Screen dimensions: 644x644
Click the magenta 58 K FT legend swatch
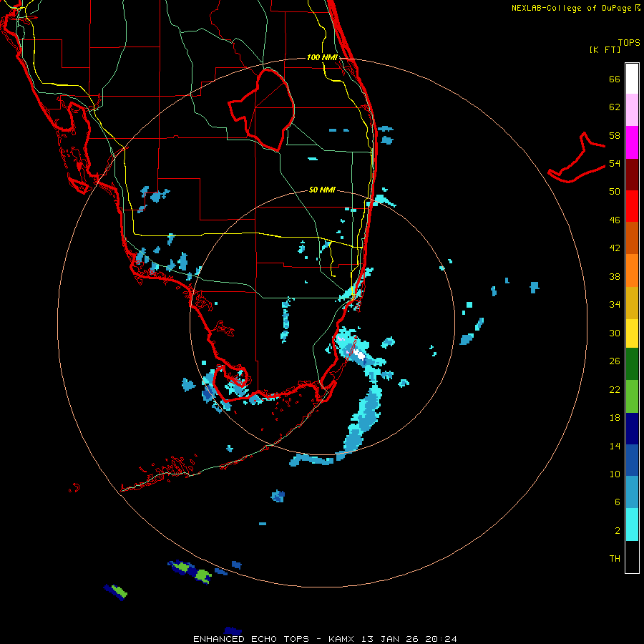pos(632,142)
